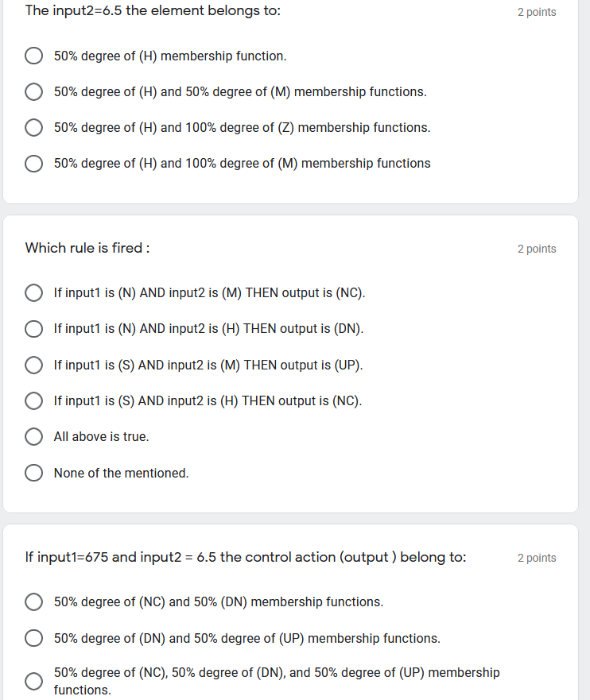This screenshot has height=700, width=590.
Task: Select rule 'input1 (S) AND input2 (H) THEN (NC)'
Action: (33, 401)
